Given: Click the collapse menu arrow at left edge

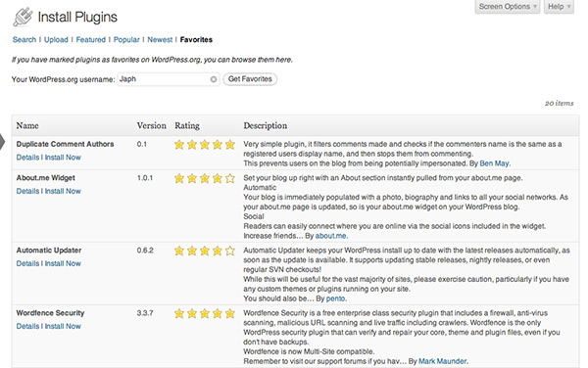Looking at the screenshot, I should [x=2, y=142].
